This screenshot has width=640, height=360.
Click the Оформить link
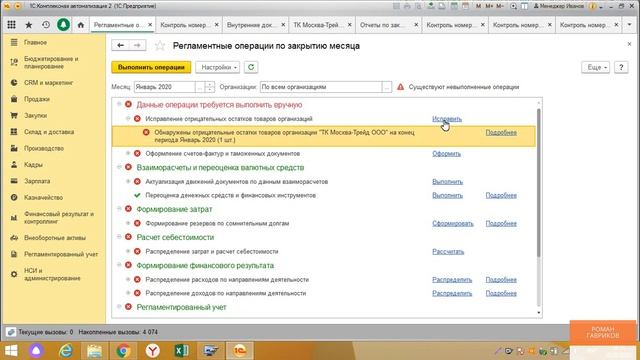(447, 153)
